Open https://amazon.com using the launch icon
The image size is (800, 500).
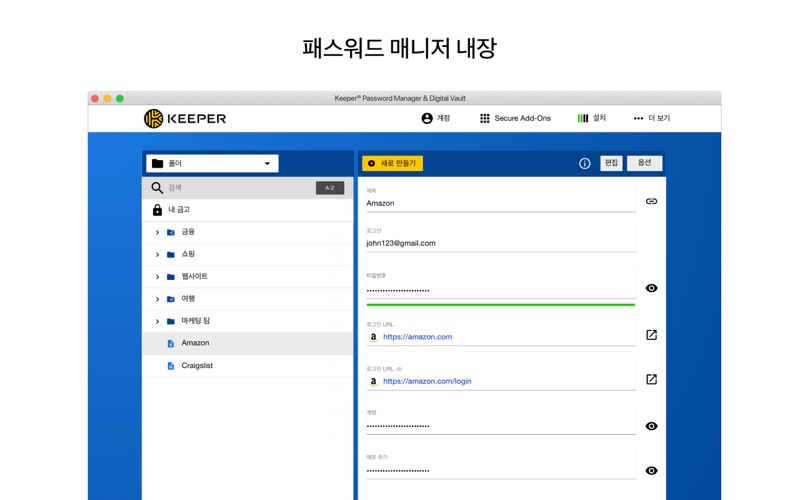tap(651, 335)
